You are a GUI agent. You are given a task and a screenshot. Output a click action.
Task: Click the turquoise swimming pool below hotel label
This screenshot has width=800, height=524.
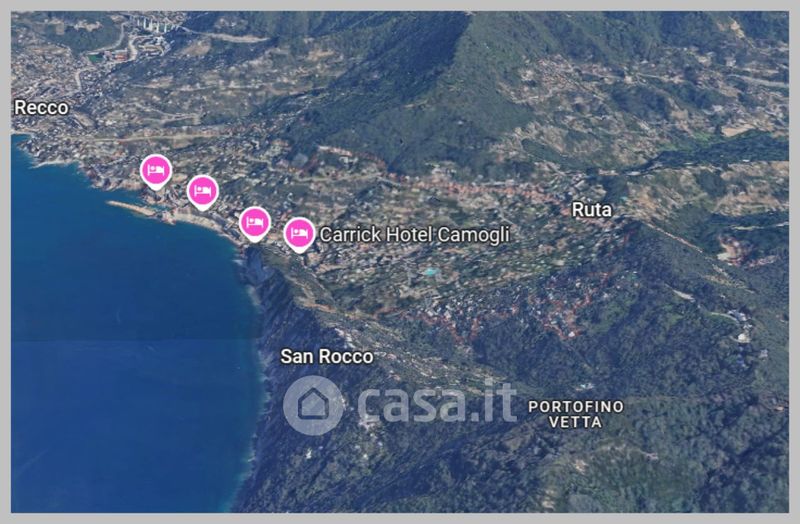click(x=430, y=272)
